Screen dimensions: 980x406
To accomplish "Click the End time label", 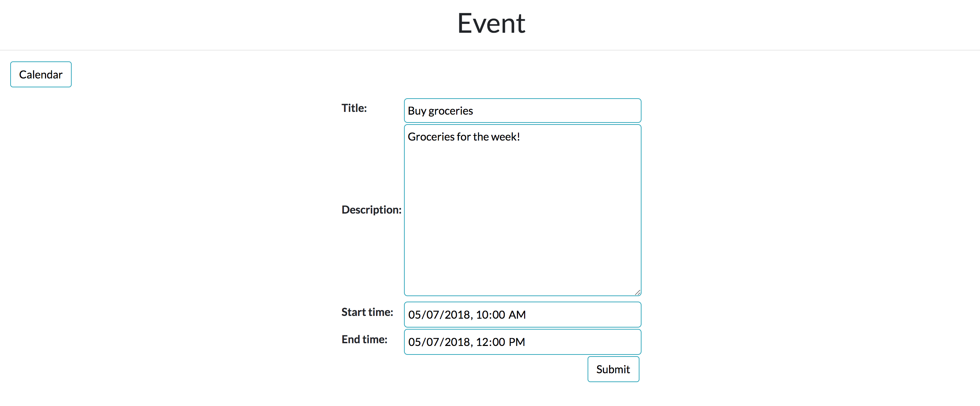I will click(x=364, y=339).
